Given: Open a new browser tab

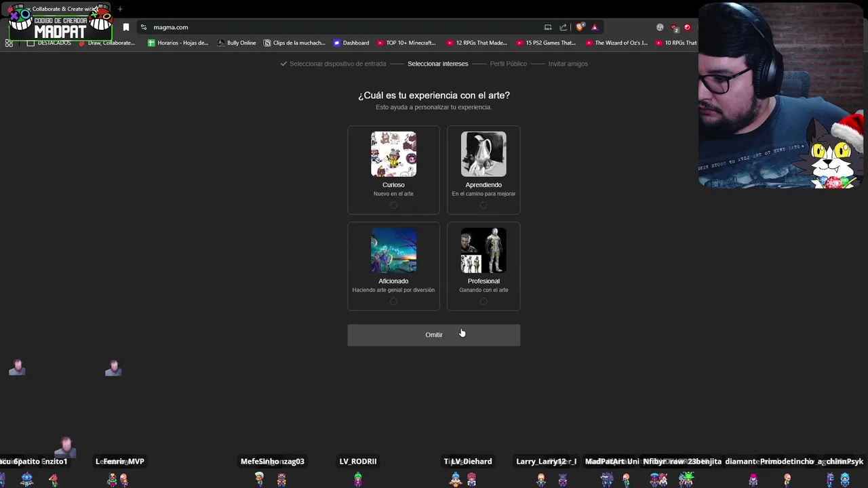Looking at the screenshot, I should (x=120, y=9).
